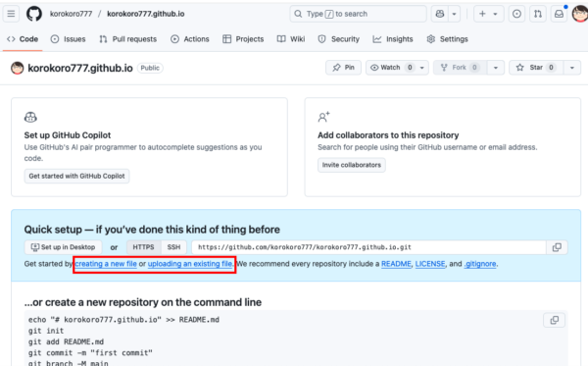Expand the Watch options dropdown arrow
Viewport: 588px width, 366px height.
421,68
